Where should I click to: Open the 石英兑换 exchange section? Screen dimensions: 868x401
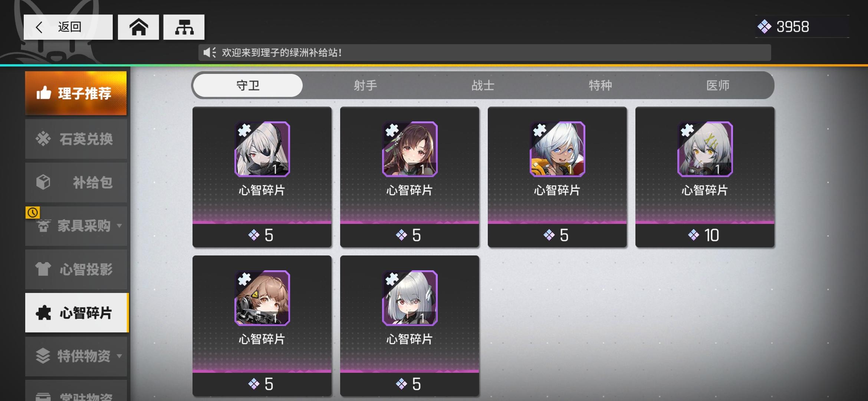[76, 139]
